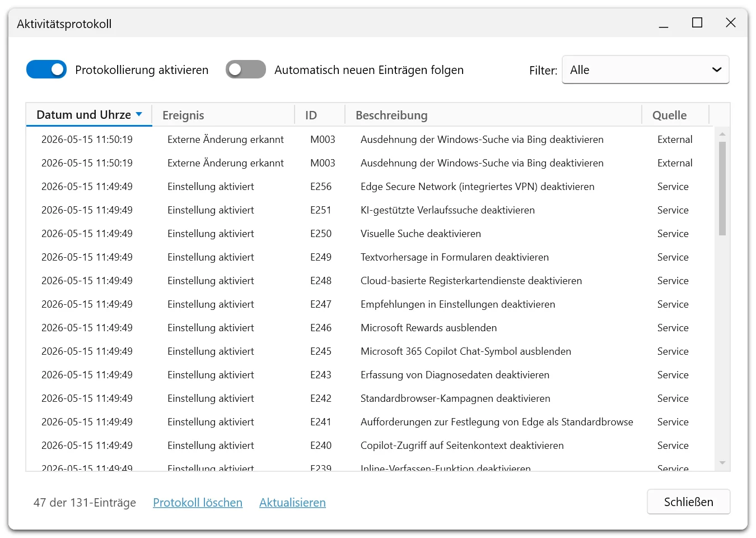
Task: Click the scrollbar down arrow
Action: (x=722, y=463)
